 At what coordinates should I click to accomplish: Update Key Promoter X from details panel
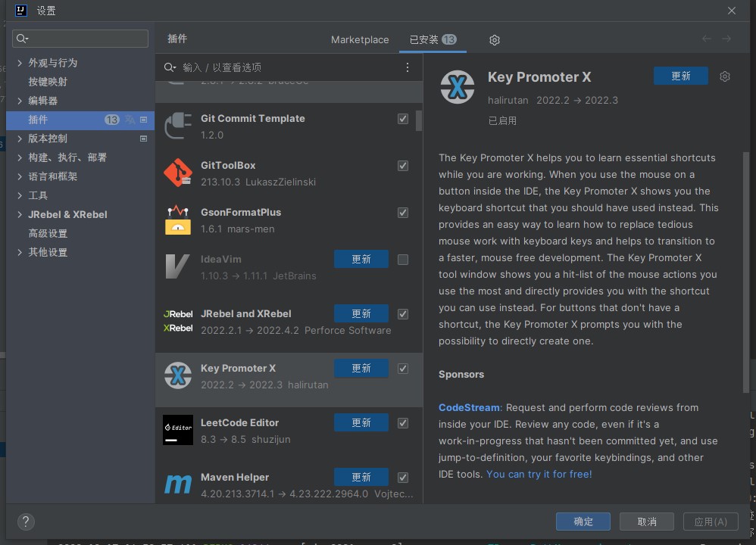coord(681,76)
